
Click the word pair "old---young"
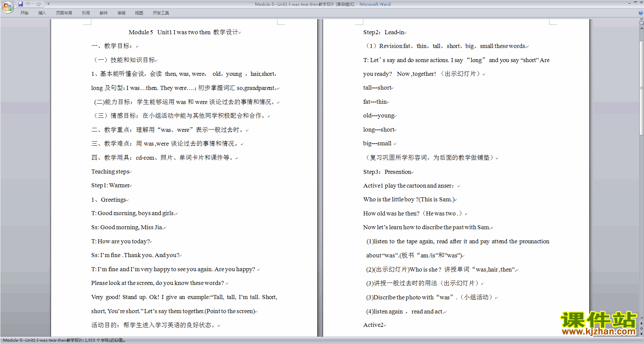click(x=379, y=115)
